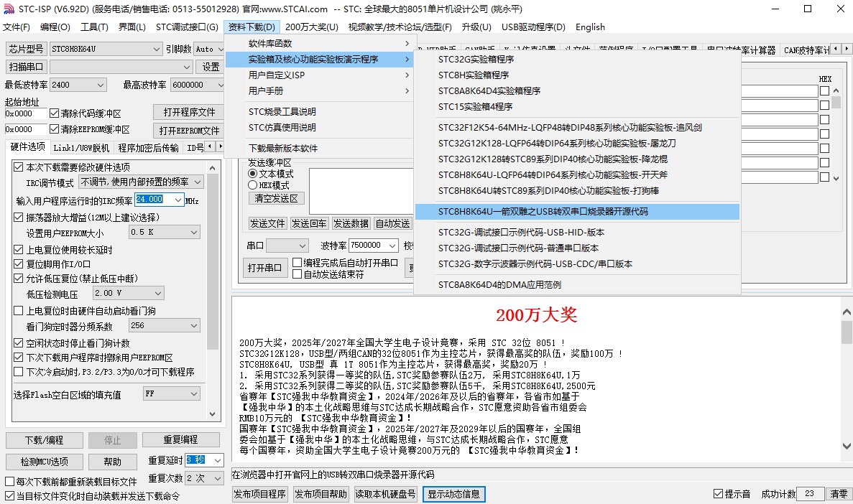This screenshot has height=504, width=853.
Task: Open the English menu
Action: (590, 27)
